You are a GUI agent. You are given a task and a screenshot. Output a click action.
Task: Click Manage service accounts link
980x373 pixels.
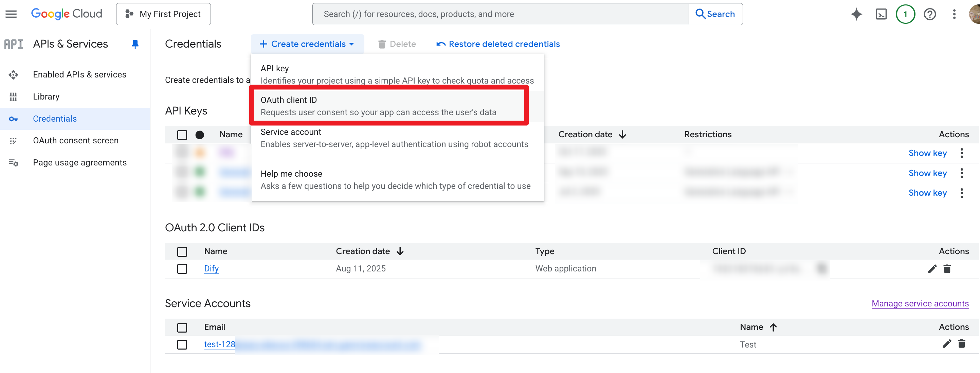(920, 303)
